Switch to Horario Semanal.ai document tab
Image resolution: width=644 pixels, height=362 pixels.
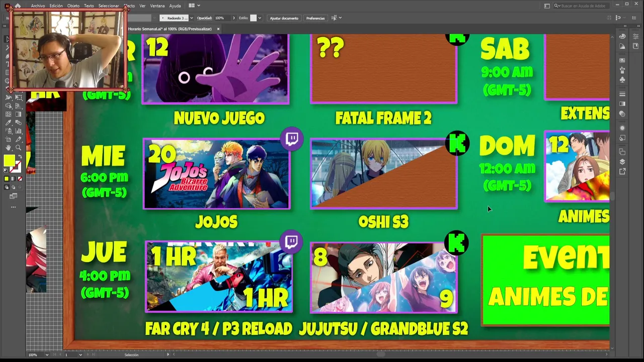pyautogui.click(x=170, y=29)
